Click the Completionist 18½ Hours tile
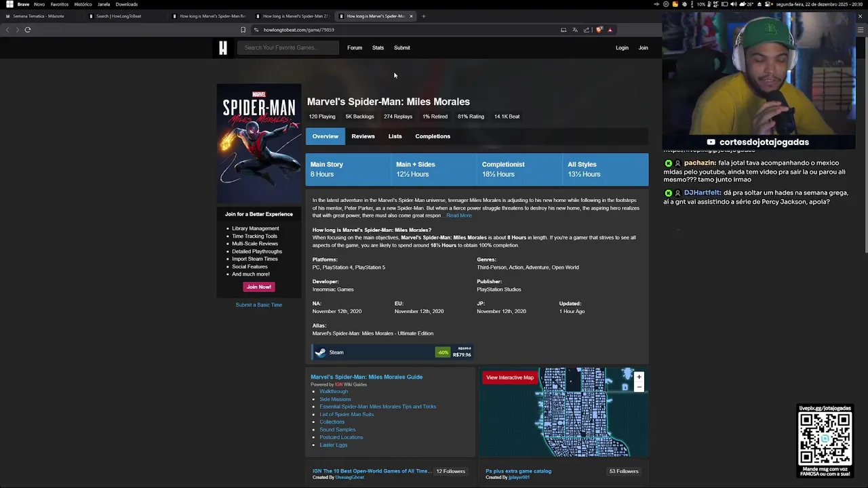Image resolution: width=868 pixels, height=488 pixels. [520, 169]
